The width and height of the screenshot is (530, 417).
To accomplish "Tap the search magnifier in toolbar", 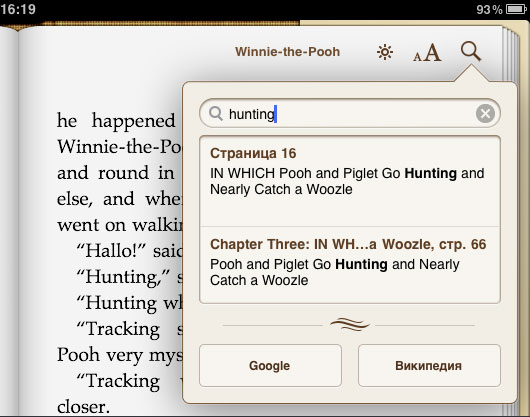I will point(471,51).
